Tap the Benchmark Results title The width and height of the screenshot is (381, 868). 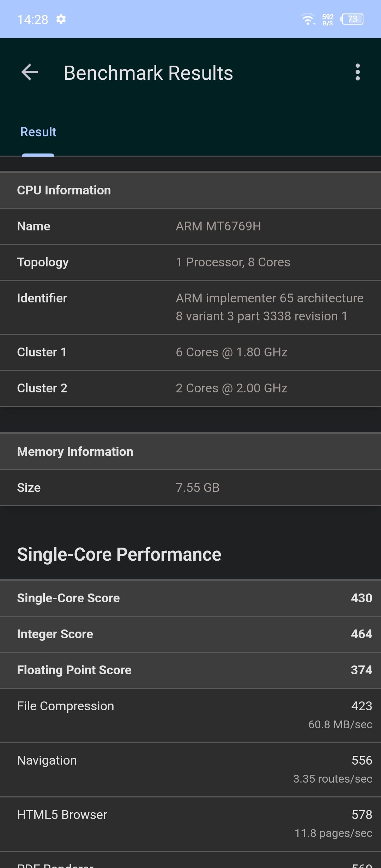148,73
